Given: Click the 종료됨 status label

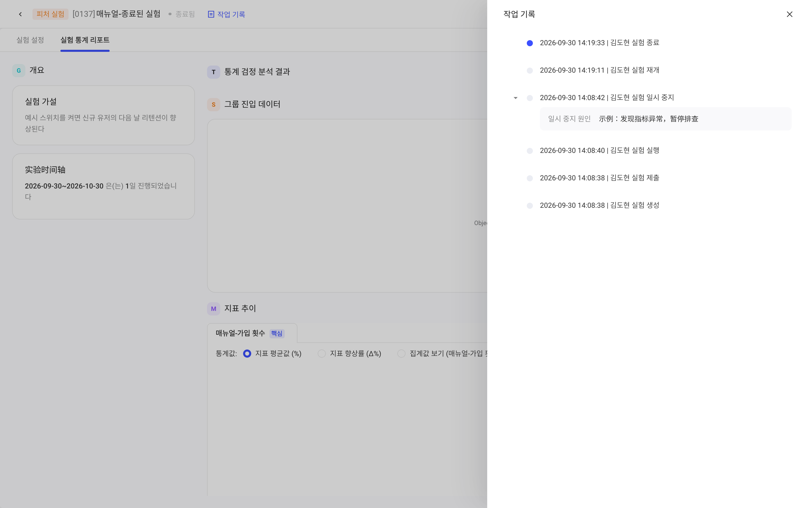Looking at the screenshot, I should point(185,14).
